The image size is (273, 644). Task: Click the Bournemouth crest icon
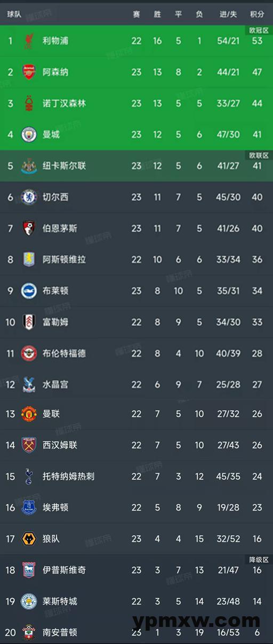point(29,228)
